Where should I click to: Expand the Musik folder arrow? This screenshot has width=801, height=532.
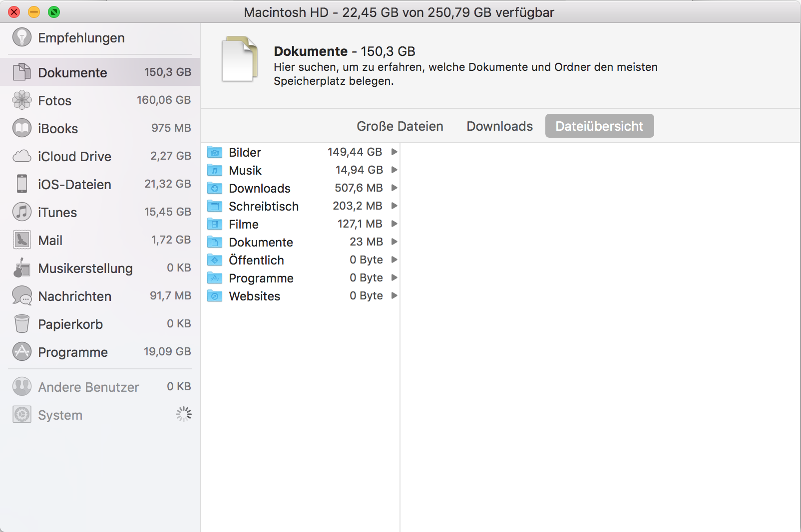[394, 170]
